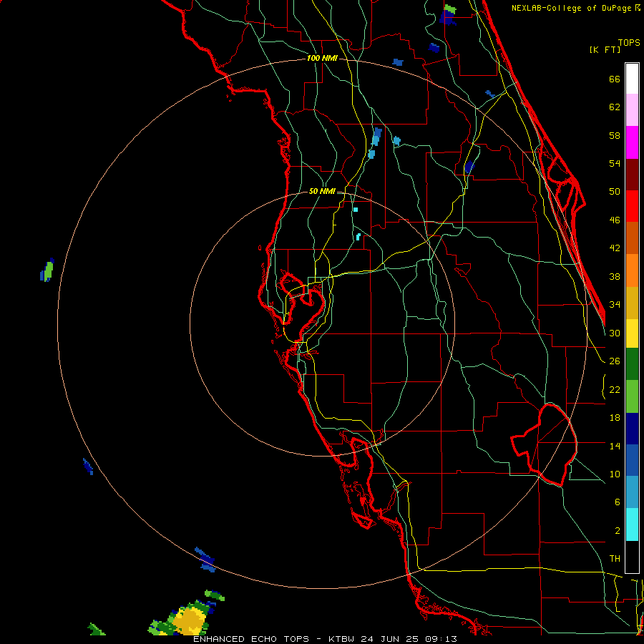Select the dark red maroon scale swatch

[x=632, y=175]
